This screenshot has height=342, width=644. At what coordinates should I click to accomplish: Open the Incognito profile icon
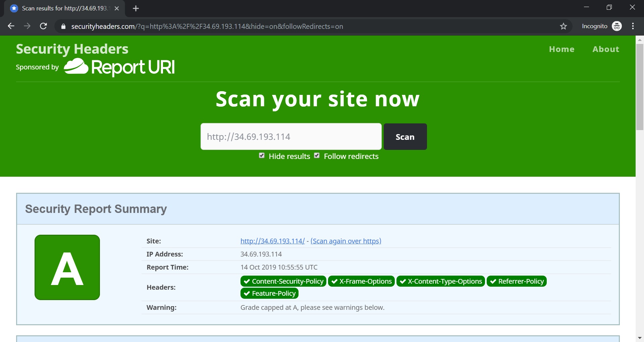[x=616, y=26]
